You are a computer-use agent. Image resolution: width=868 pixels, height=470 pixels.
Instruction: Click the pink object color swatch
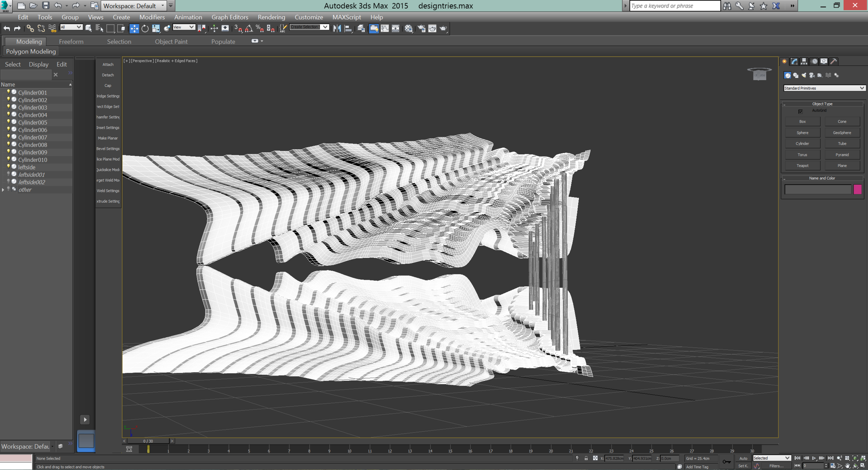point(857,189)
